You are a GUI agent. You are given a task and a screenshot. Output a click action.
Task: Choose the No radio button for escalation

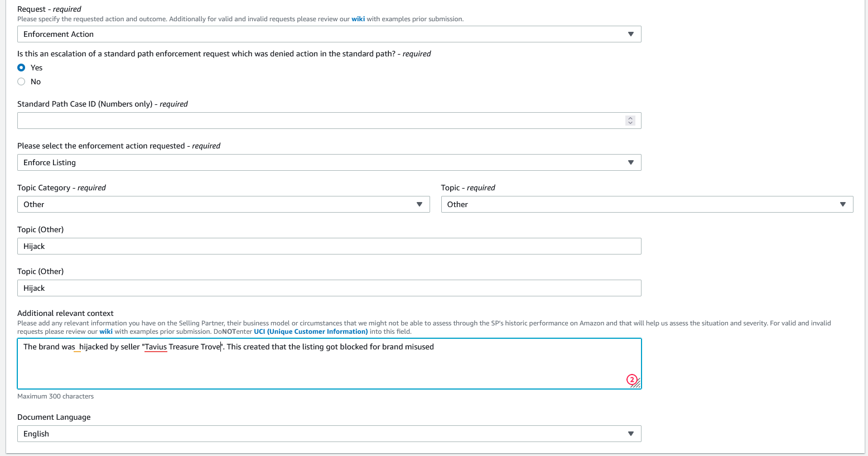[21, 81]
